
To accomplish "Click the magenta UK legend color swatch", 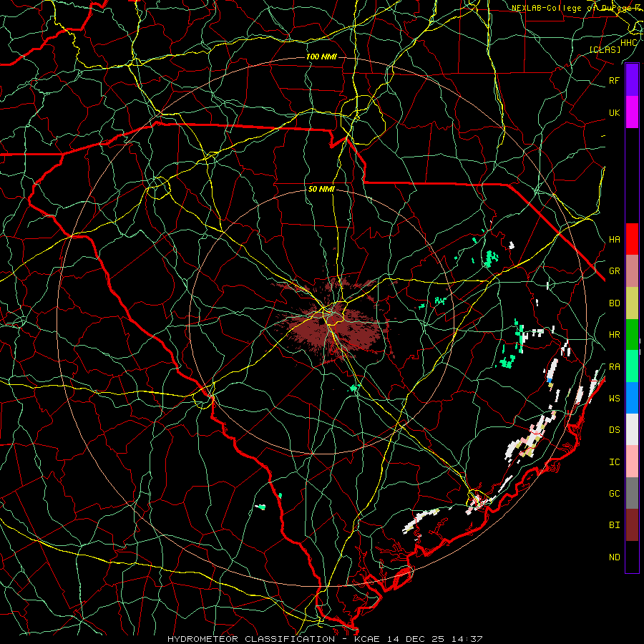I will point(632,112).
